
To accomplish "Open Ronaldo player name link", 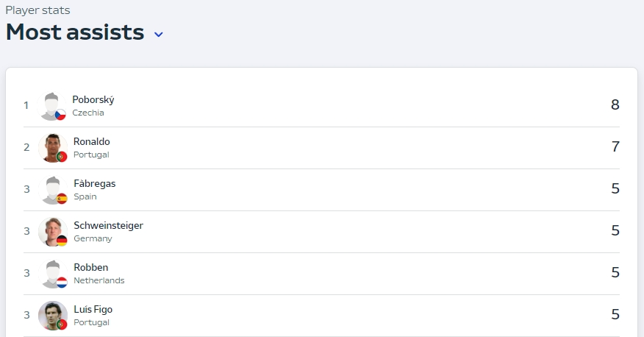I will pos(92,141).
